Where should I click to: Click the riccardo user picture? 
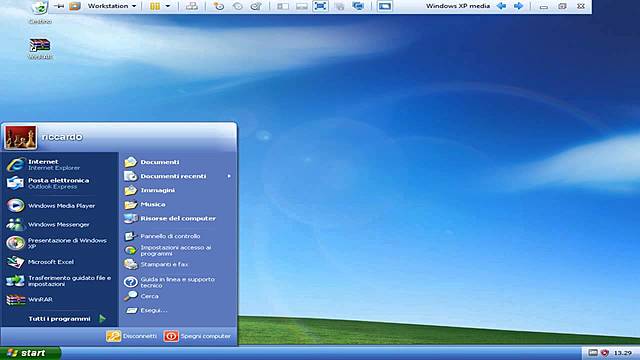(x=20, y=137)
